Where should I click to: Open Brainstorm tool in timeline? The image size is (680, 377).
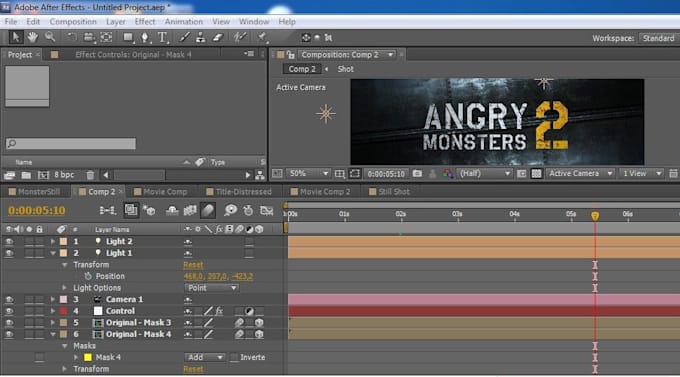pos(230,210)
